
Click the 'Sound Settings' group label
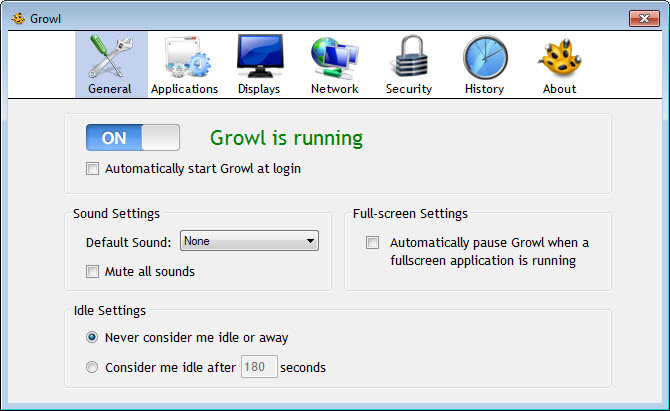coord(116,213)
